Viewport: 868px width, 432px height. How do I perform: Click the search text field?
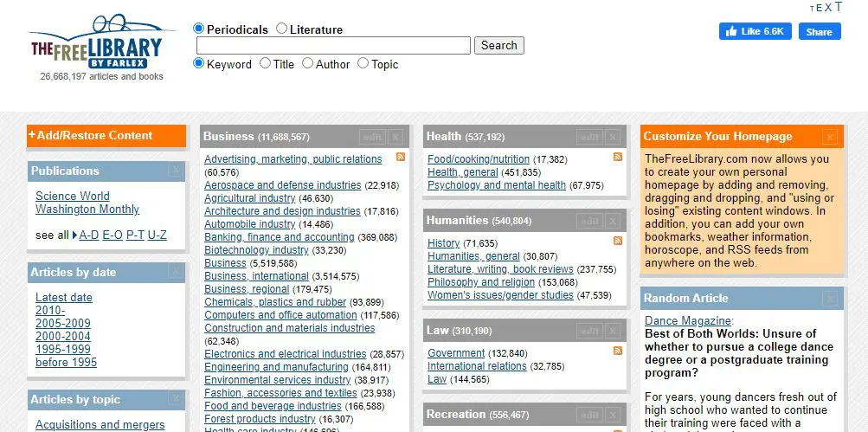coord(333,45)
